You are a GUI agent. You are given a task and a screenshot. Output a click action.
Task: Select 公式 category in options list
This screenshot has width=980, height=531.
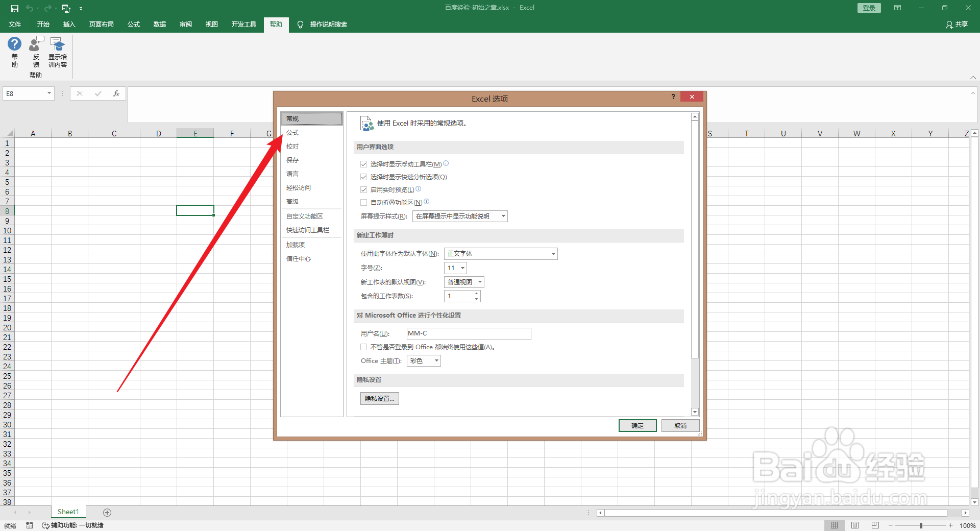(x=312, y=133)
